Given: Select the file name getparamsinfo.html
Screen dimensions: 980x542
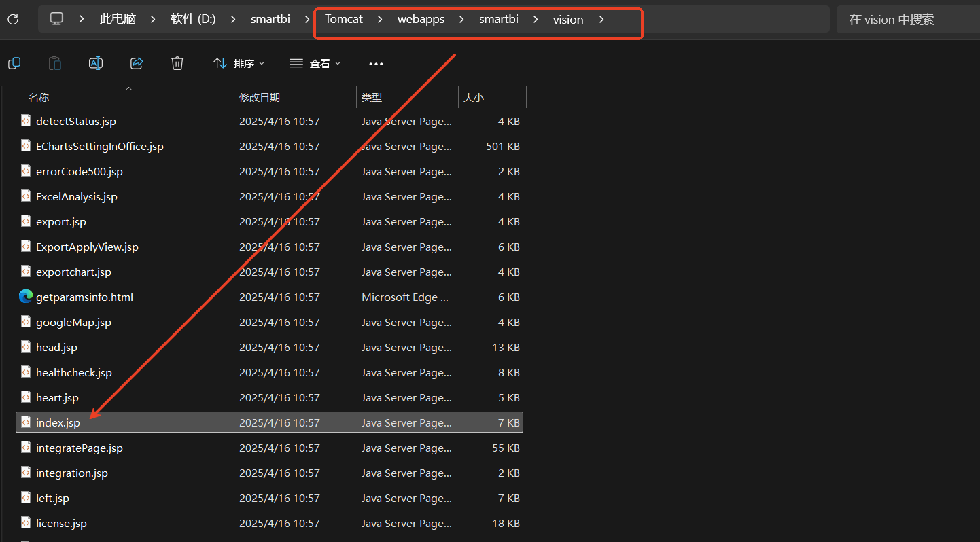Looking at the screenshot, I should (84, 297).
